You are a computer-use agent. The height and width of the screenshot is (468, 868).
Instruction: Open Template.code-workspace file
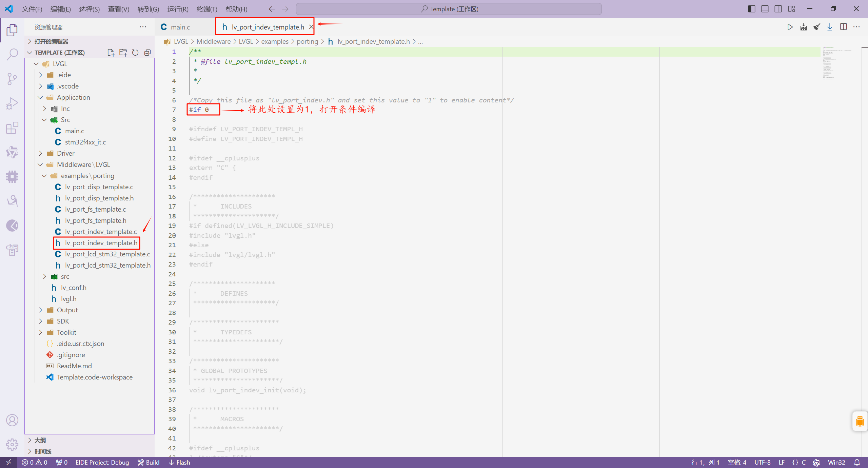click(95, 377)
